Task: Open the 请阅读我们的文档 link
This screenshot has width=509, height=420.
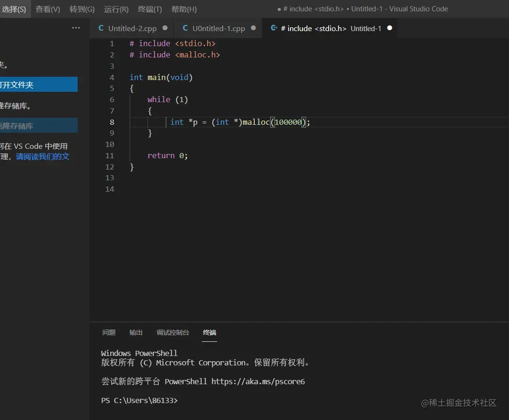Action: pyautogui.click(x=42, y=156)
